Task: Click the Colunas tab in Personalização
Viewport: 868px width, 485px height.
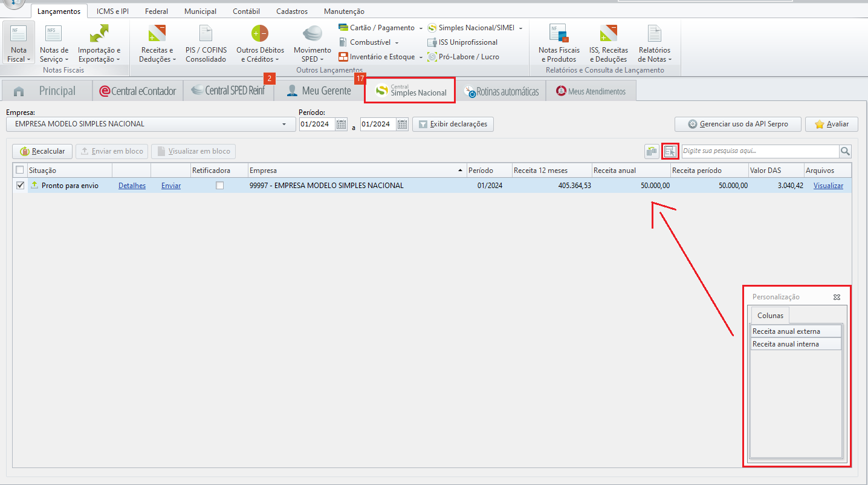Action: 770,315
